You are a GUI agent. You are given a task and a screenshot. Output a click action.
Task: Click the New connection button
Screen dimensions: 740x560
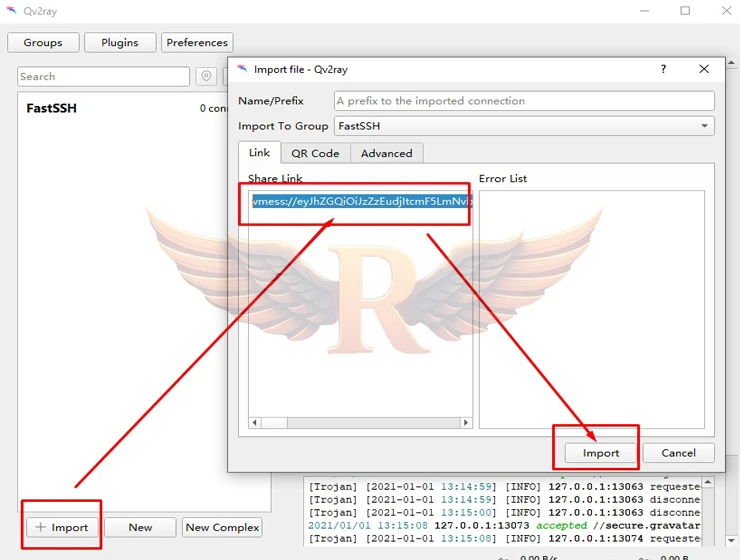point(140,527)
